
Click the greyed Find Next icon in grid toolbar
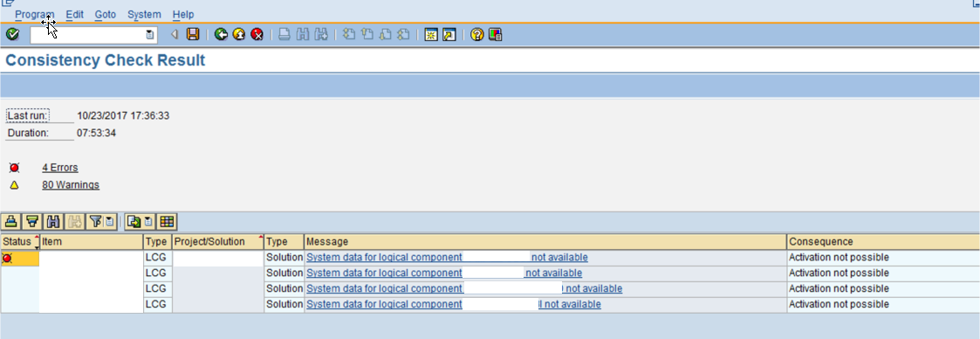(x=74, y=221)
